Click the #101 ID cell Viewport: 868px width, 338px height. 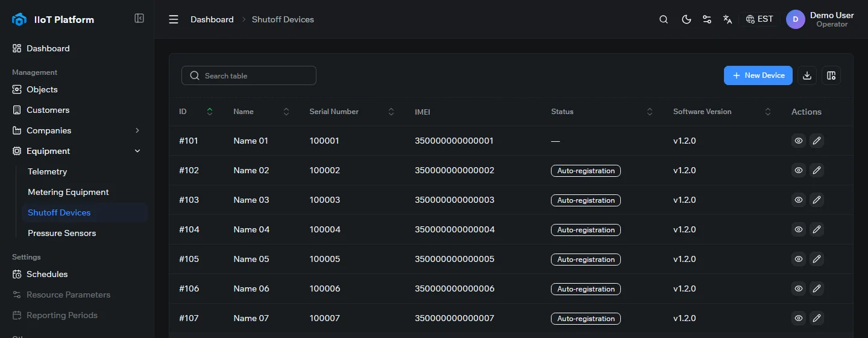(x=189, y=141)
